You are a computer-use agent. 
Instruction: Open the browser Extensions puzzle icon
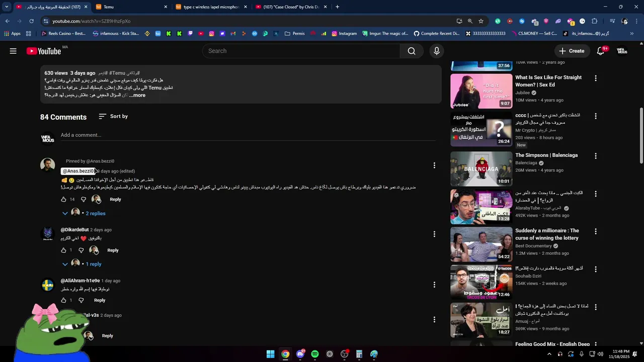tap(594, 21)
